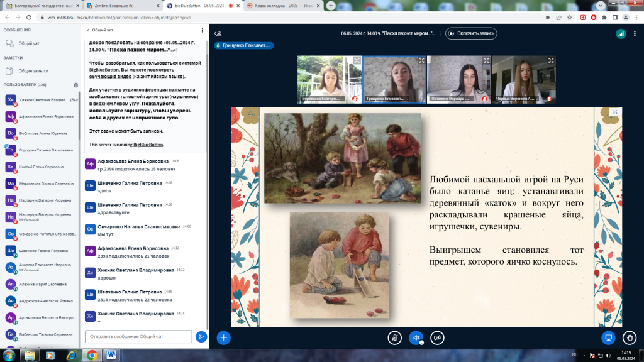This screenshot has height=362, width=644.
Task: Click Хижняк Светлана avatar in user list
Action: click(x=10, y=100)
